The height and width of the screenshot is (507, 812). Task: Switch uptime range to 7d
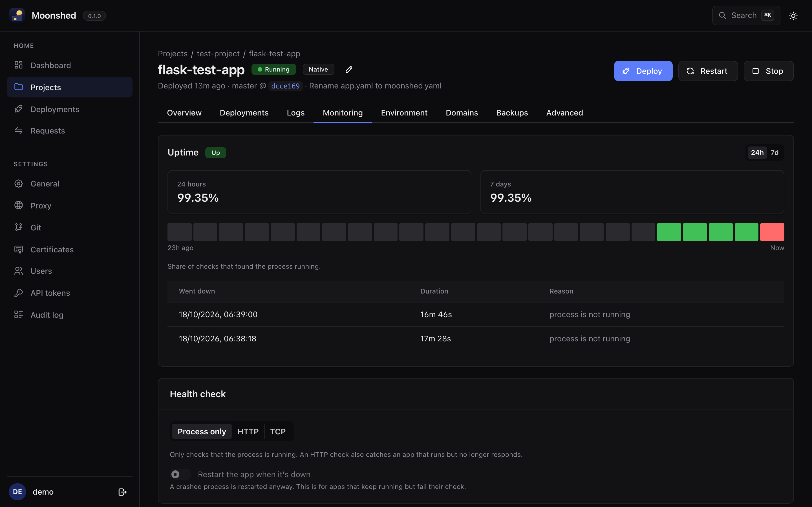point(775,153)
